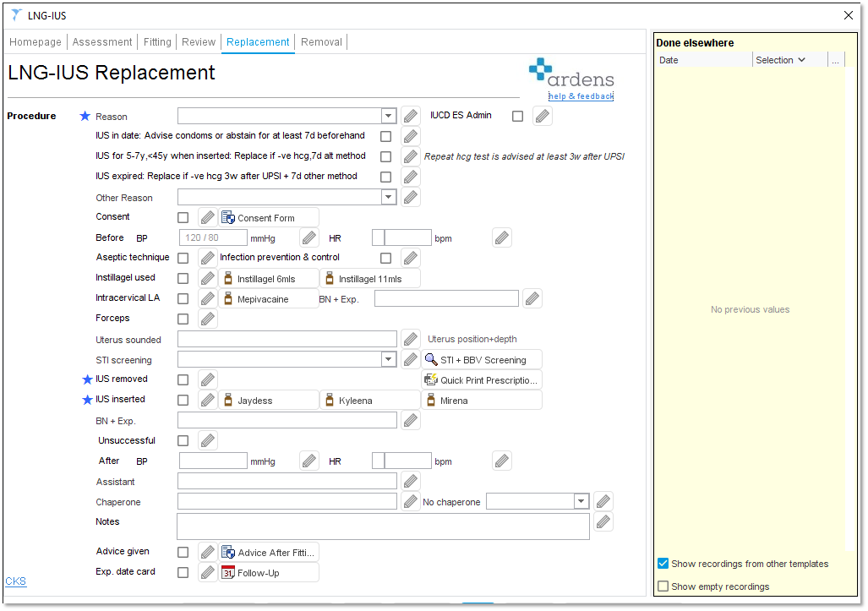The image size is (868, 611).
Task: Enable Show empty recordings
Action: coord(663,586)
